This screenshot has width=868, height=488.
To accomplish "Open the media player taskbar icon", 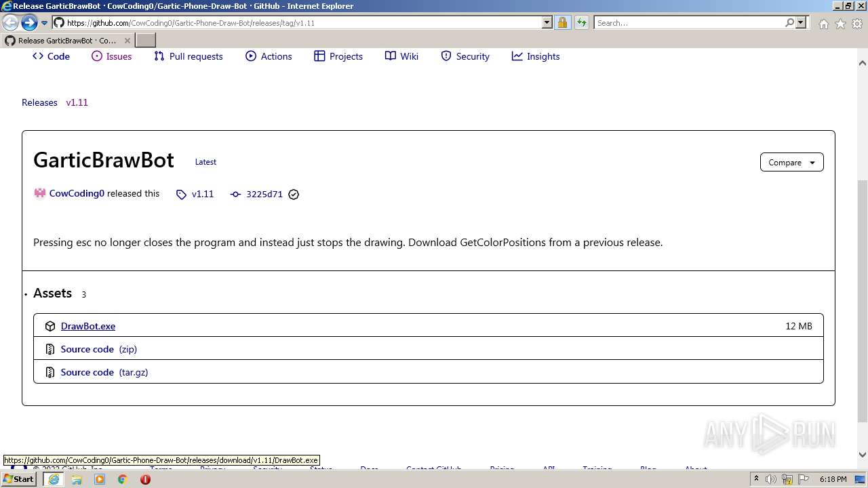I will 100,479.
